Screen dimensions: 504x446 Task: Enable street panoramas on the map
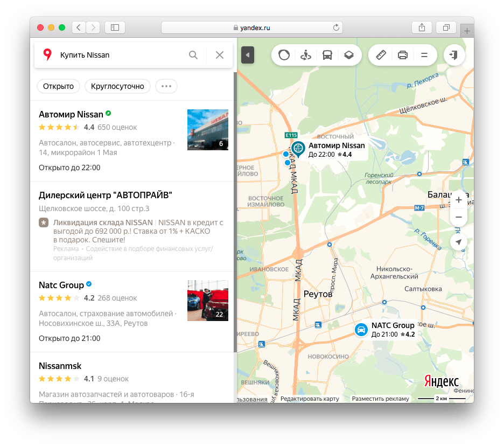(306, 55)
